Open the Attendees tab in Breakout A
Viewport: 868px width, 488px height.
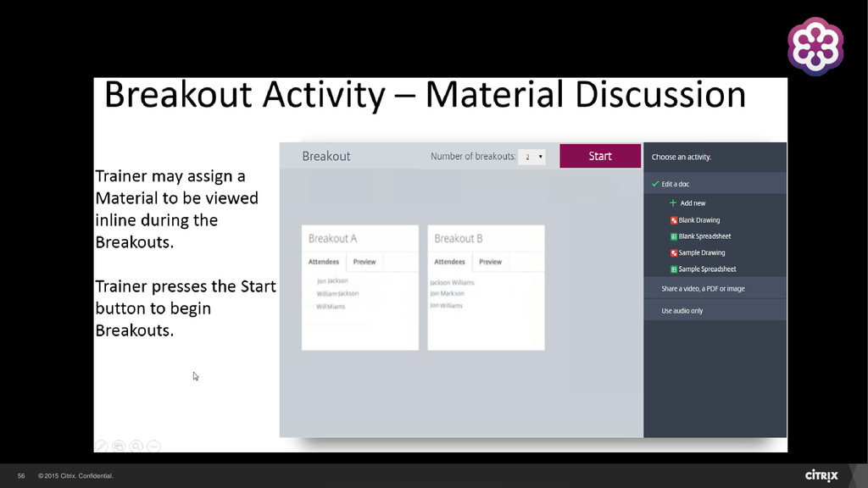(x=324, y=262)
